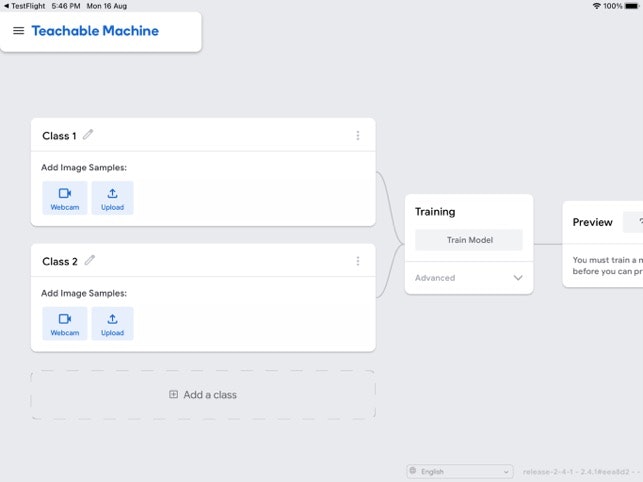The image size is (643, 482).
Task: Tap the Wi-Fi status icon
Action: pos(597,6)
